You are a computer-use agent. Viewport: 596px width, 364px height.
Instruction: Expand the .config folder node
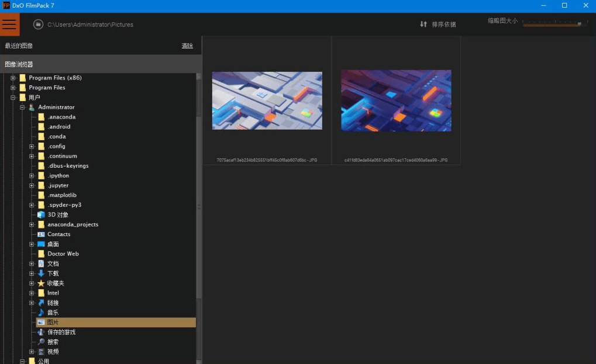coord(32,147)
